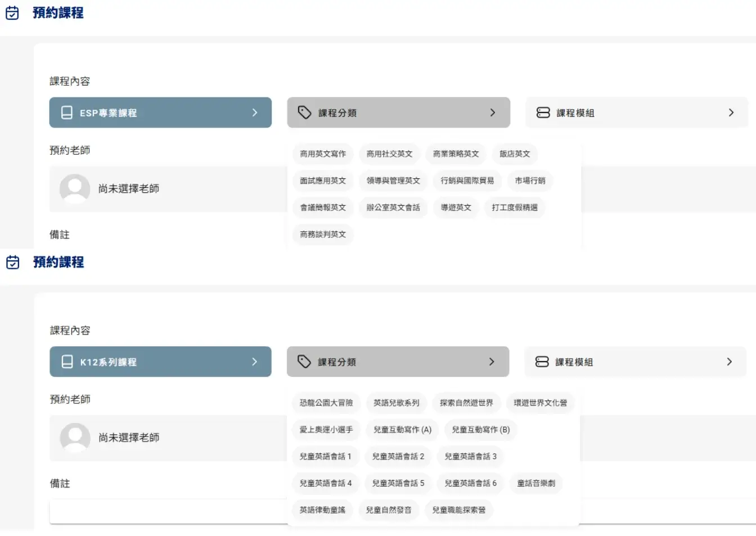Click the teacher avatar in the upper form
This screenshot has height=536, width=756.
click(x=75, y=188)
